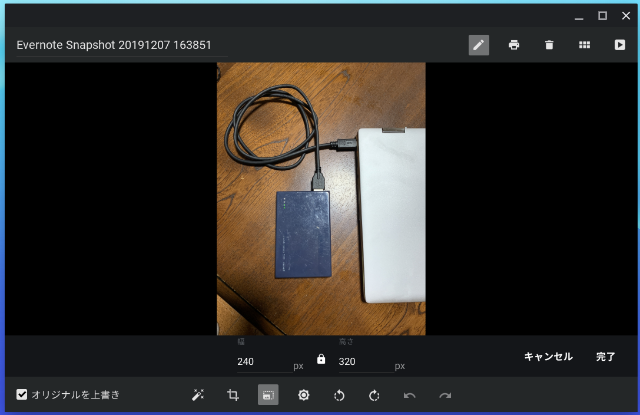The height and width of the screenshot is (415, 640).
Task: Uncheck the オリジナルを上書き checkbox
Action: (22, 395)
